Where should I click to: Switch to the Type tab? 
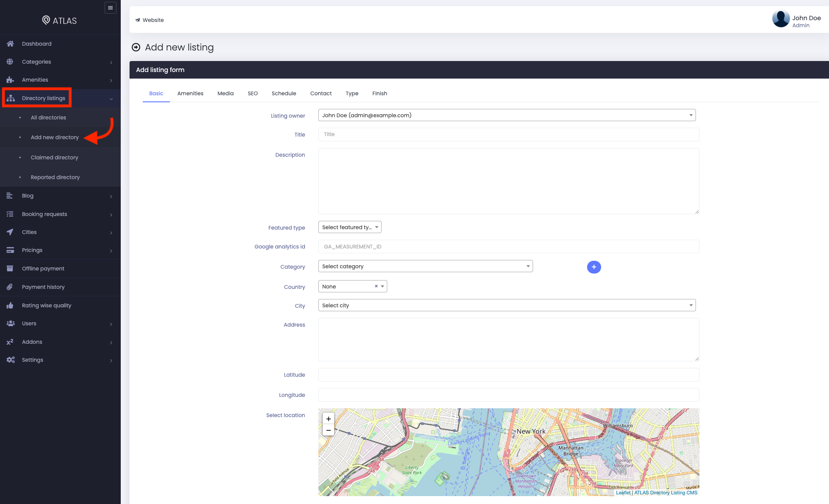point(352,94)
